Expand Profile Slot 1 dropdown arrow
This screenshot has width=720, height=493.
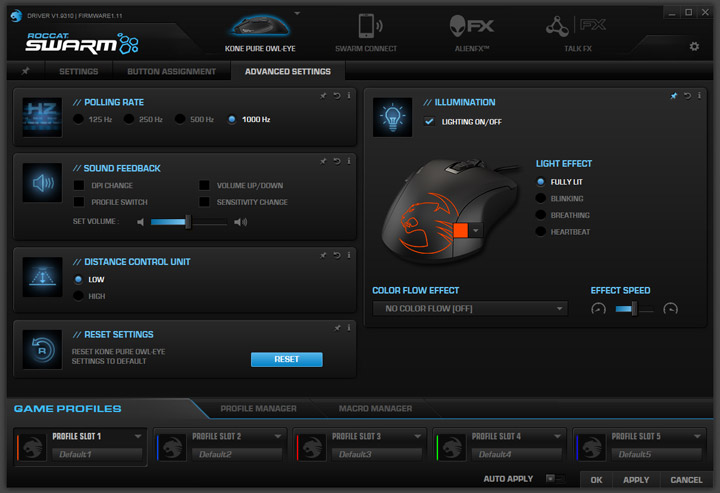pos(138,436)
